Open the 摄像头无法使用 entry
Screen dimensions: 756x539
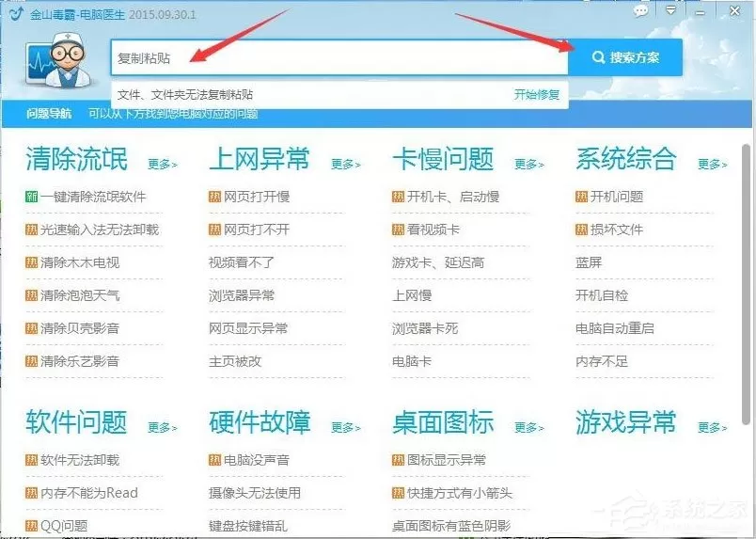coord(255,493)
